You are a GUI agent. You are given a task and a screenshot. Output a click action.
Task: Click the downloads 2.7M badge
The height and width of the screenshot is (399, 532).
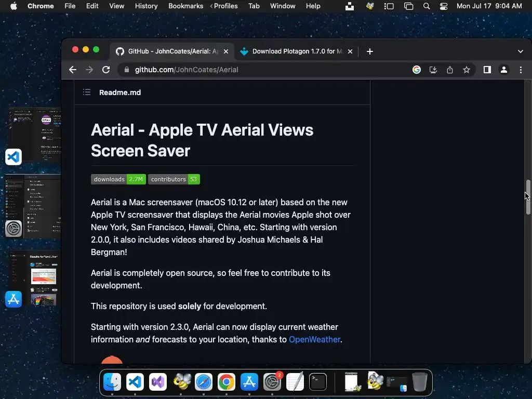click(x=118, y=179)
